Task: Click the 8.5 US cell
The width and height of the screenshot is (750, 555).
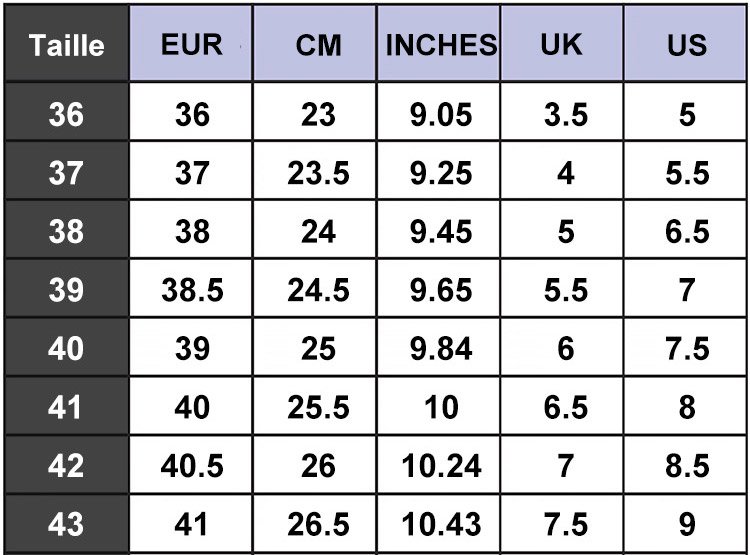Action: 686,465
